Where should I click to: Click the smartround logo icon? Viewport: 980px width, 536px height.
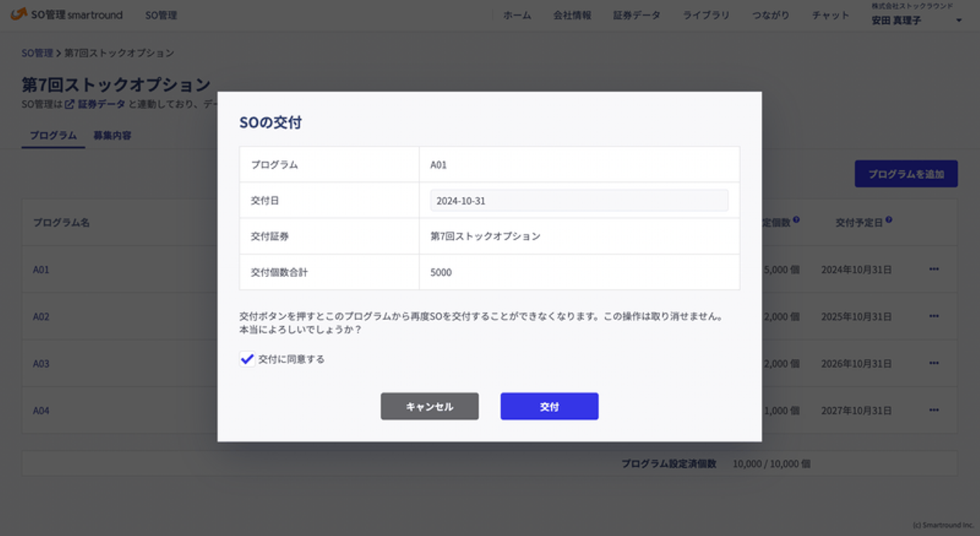coord(19,14)
